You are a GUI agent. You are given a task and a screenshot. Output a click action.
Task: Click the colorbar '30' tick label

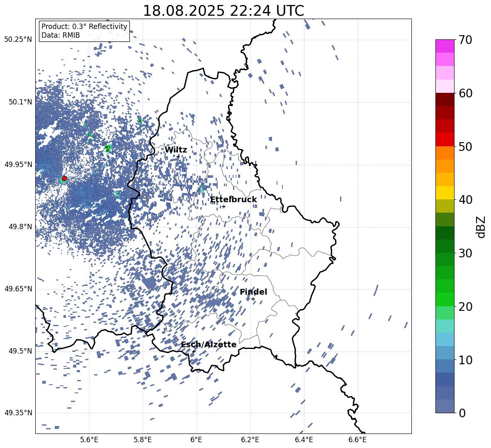(465, 253)
